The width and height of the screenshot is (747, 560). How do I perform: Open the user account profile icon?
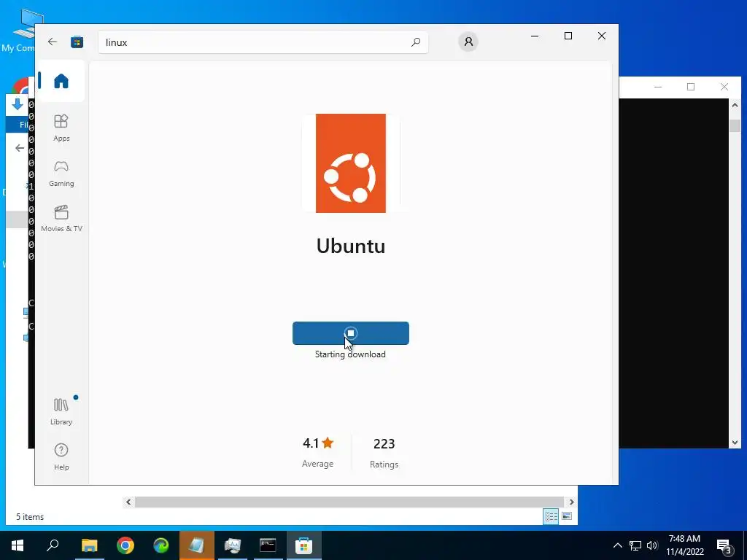click(x=468, y=42)
